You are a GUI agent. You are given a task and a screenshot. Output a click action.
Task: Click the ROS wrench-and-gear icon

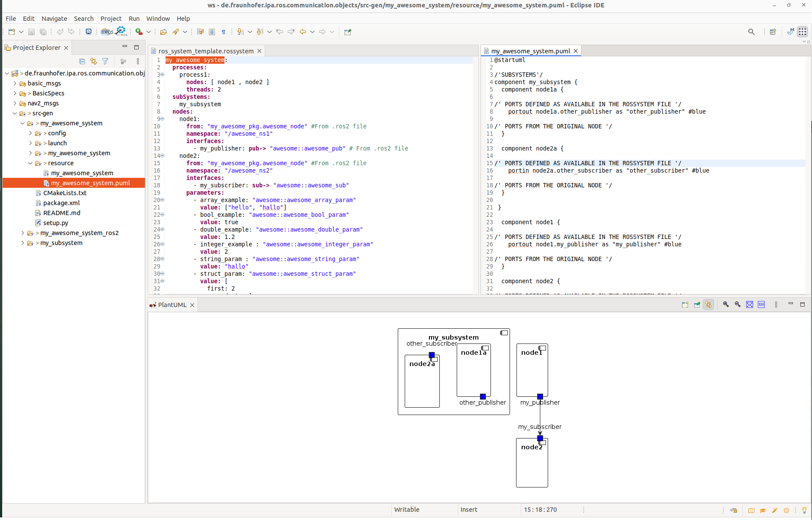point(121,32)
